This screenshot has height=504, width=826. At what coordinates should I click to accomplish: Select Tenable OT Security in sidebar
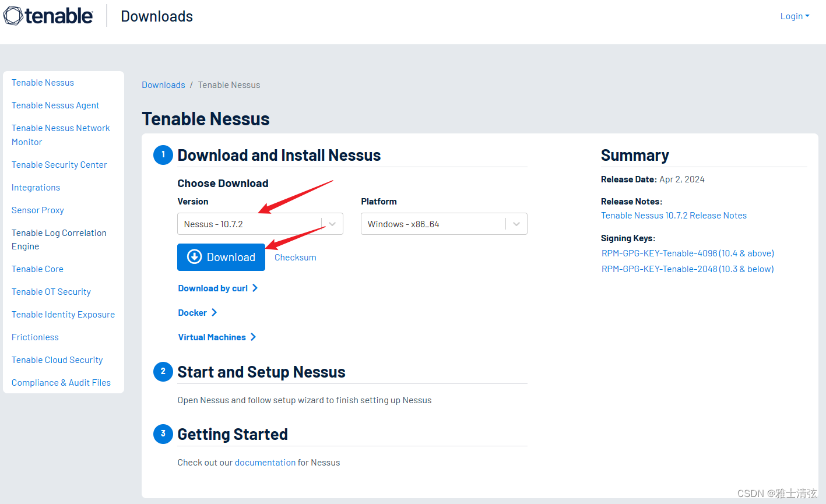coord(51,292)
